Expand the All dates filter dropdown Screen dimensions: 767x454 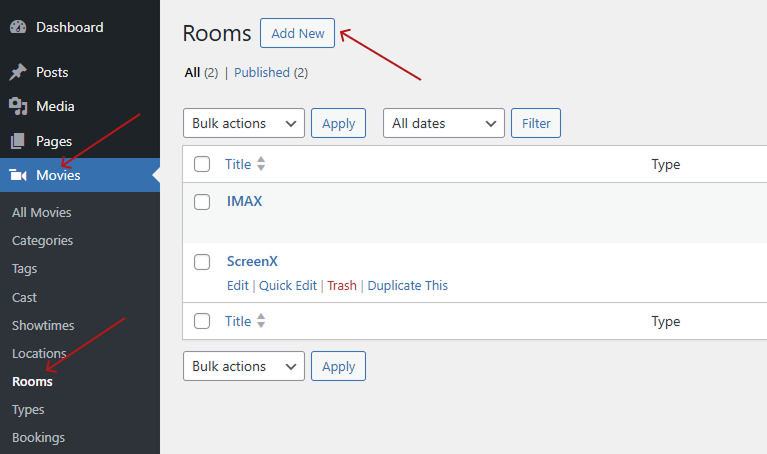click(444, 124)
